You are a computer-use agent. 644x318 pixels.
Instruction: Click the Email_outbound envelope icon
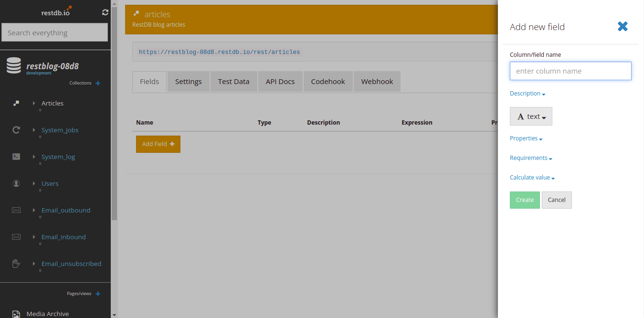tap(16, 210)
